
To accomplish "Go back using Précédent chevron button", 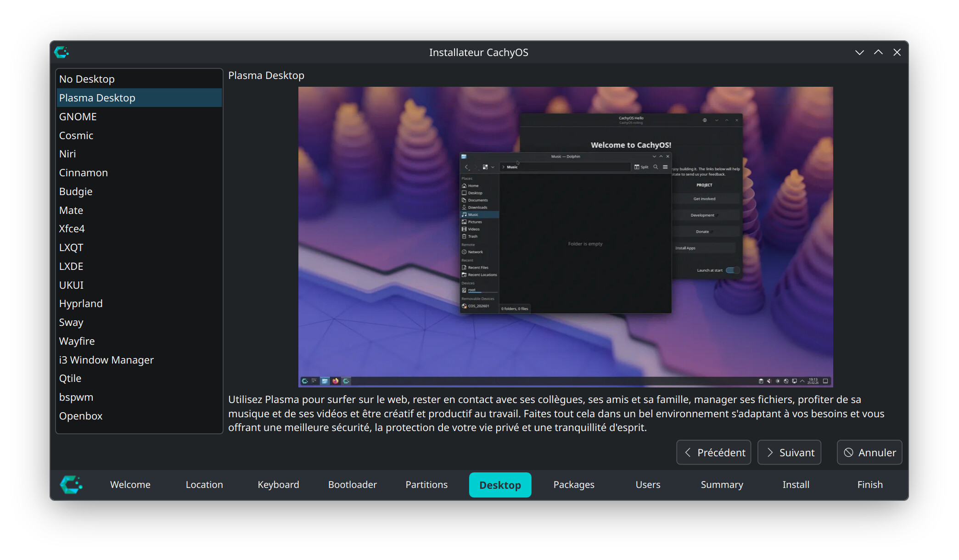I will coord(713,453).
